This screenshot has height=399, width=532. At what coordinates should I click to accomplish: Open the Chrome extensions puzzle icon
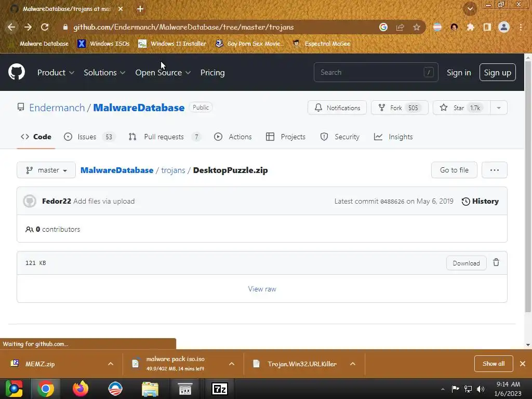click(470, 27)
